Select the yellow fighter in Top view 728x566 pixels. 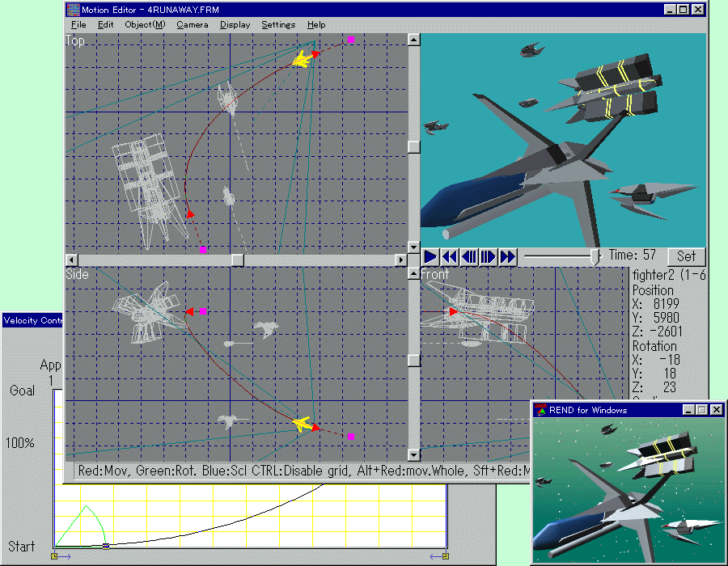tap(303, 58)
